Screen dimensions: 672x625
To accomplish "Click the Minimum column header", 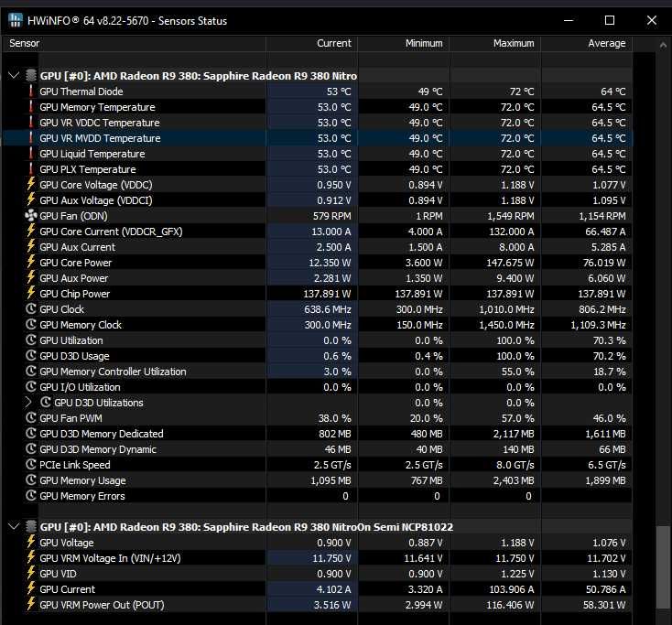I will (404, 43).
